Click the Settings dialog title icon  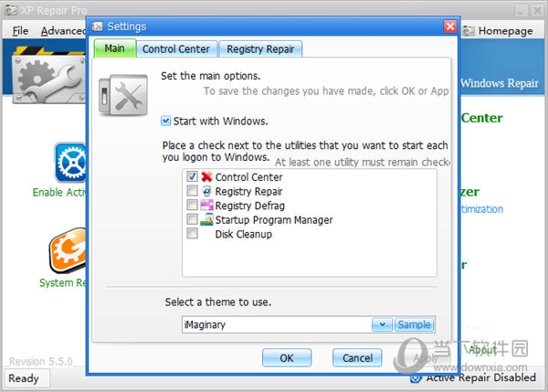(97, 26)
